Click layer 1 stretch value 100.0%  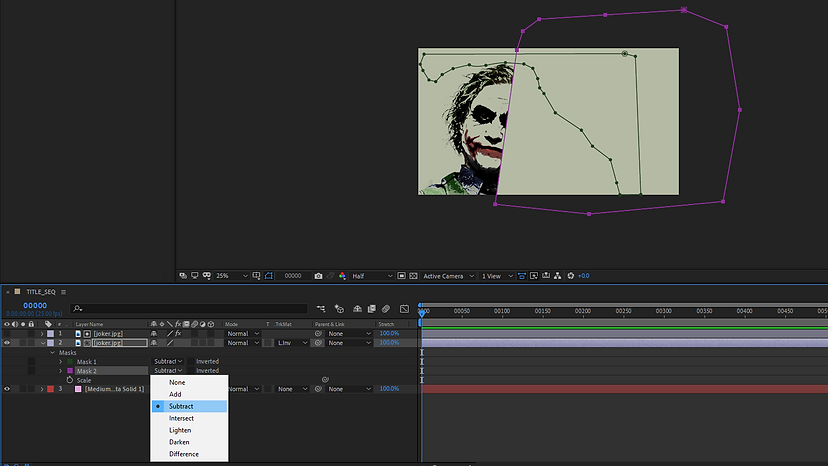389,334
